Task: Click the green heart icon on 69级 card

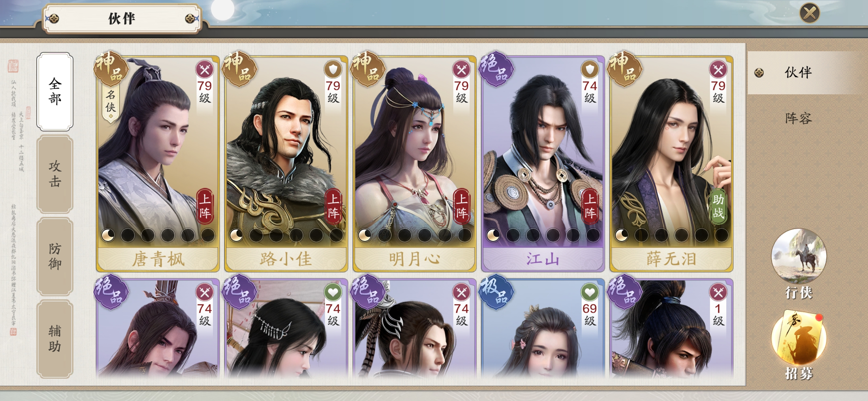Action: (x=589, y=293)
